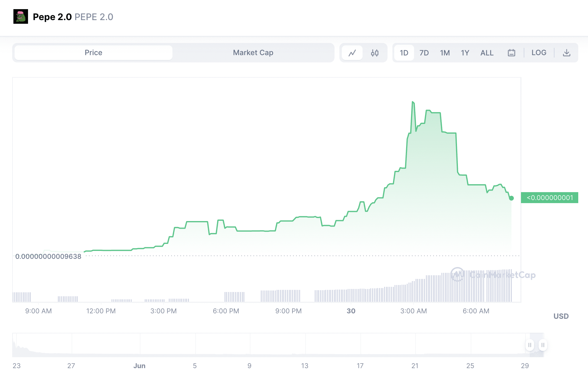Click the left range slider handle

click(x=530, y=345)
